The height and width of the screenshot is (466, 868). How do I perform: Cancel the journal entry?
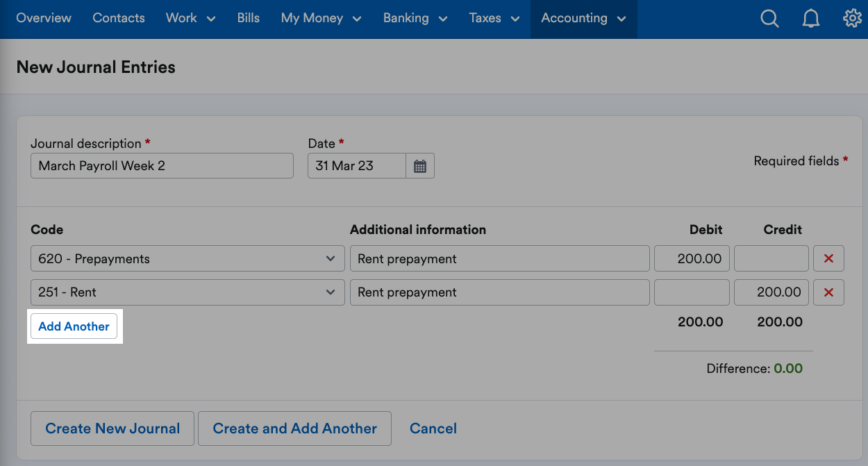[433, 428]
